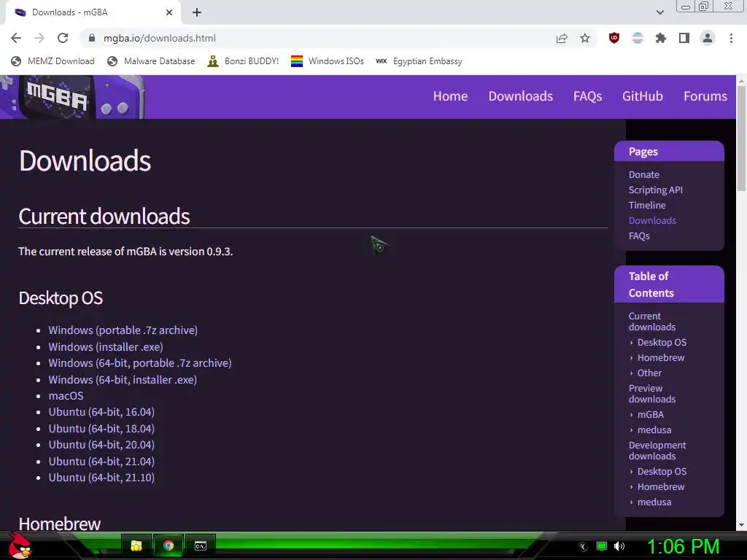
Task: Select the Downloads - mGBA tab
Action: pyautogui.click(x=93, y=12)
